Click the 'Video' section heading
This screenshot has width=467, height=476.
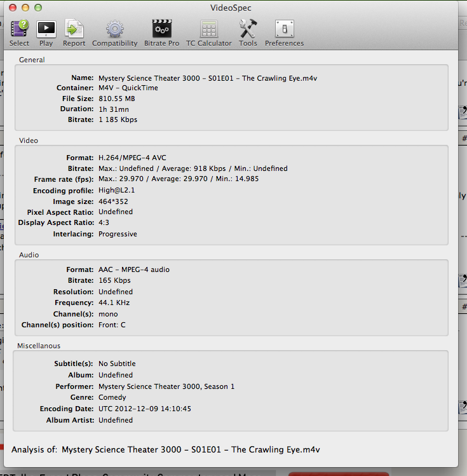point(29,140)
